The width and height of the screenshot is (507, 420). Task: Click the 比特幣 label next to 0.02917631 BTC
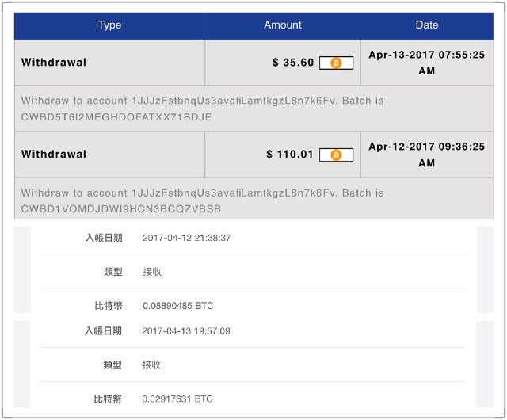108,399
